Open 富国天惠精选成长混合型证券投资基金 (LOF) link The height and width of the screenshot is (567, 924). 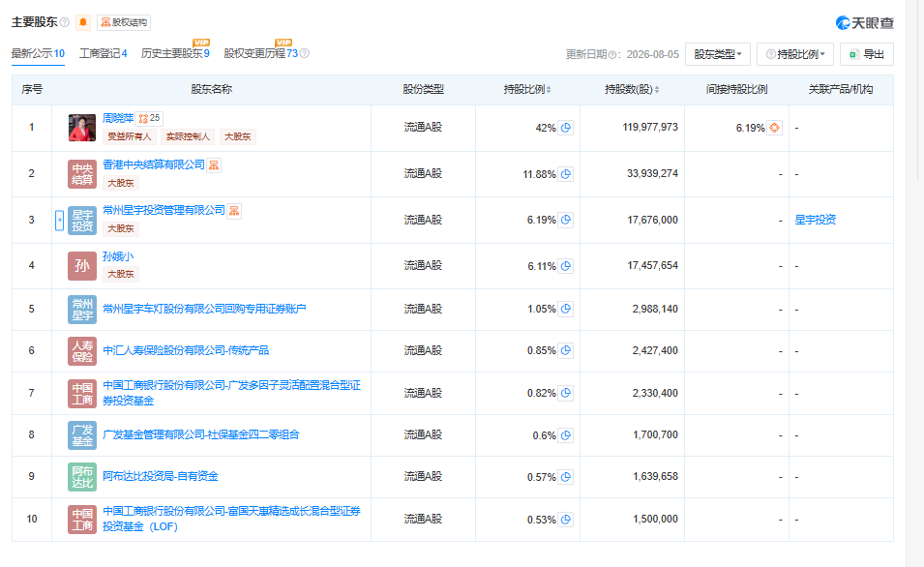pos(231,519)
